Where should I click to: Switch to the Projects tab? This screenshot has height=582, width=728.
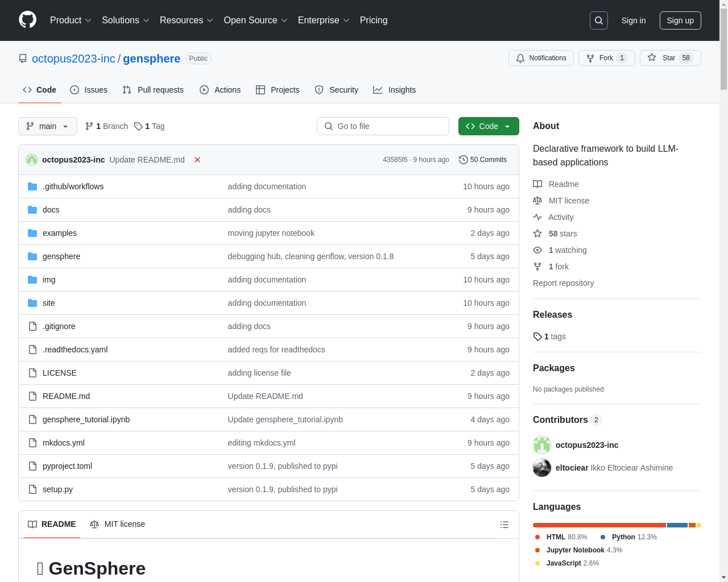tap(278, 90)
